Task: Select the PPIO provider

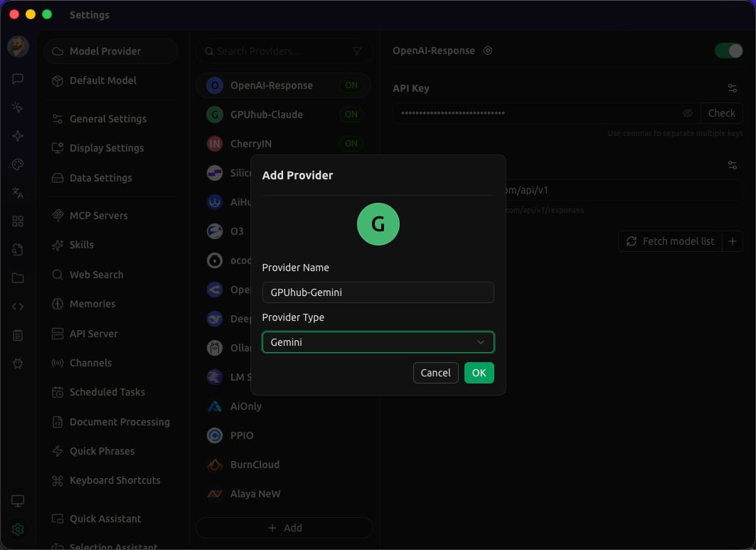Action: click(284, 435)
